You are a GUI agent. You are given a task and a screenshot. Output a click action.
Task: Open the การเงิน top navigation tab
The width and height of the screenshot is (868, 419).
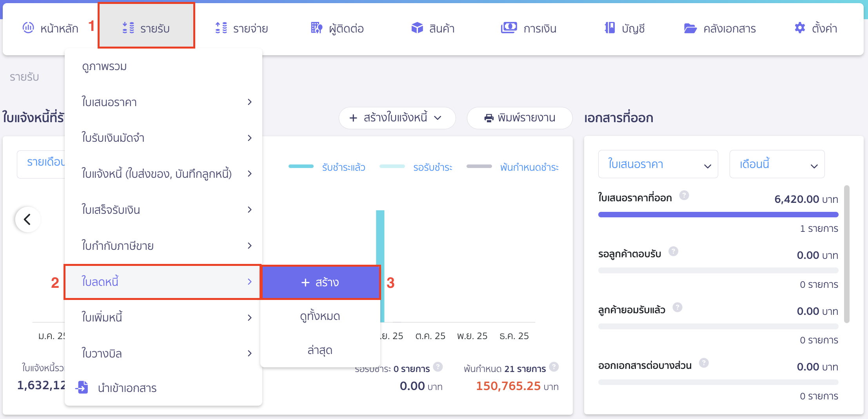528,28
